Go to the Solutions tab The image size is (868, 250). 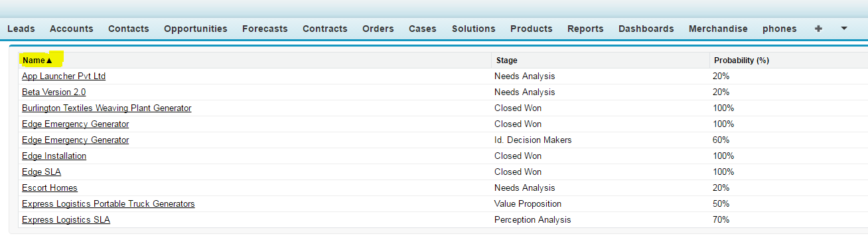pyautogui.click(x=474, y=29)
